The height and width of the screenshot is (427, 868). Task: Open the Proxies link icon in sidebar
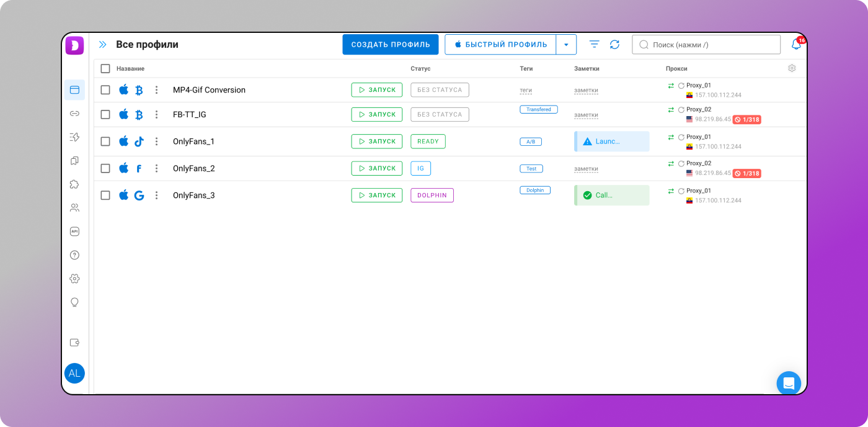74,114
